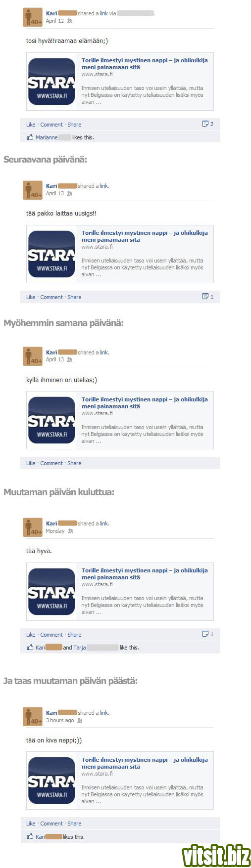
Task: Click Tarja's name in the Monday post likes
Action: coord(80,648)
